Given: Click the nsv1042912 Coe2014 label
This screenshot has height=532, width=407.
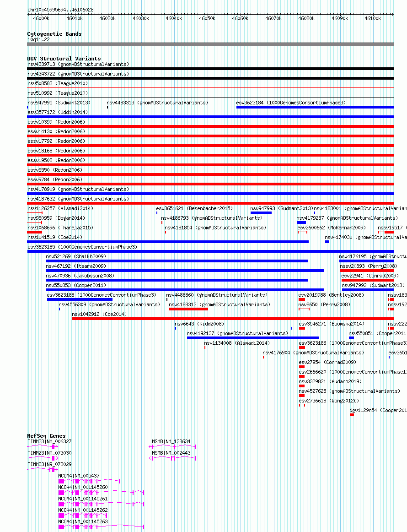Looking at the screenshot, I should [x=99, y=314].
